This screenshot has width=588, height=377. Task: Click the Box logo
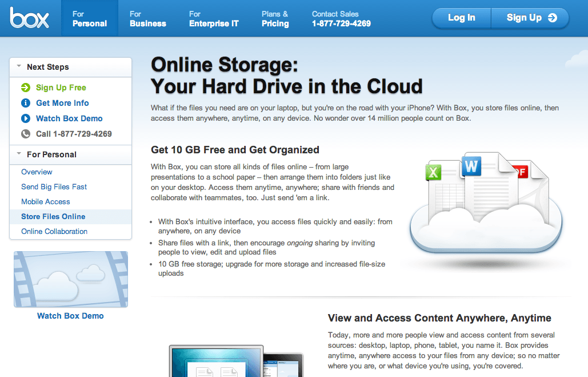tap(30, 18)
